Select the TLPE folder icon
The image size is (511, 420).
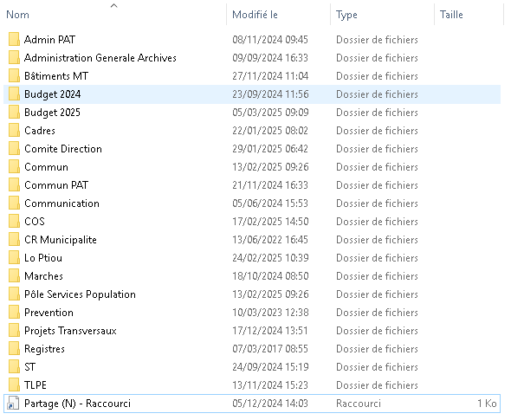click(x=14, y=385)
